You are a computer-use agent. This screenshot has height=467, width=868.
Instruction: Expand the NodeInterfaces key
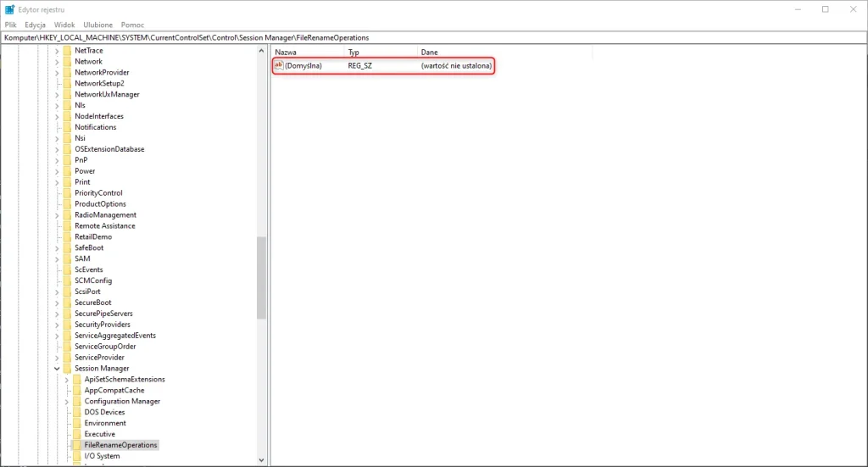pyautogui.click(x=57, y=117)
